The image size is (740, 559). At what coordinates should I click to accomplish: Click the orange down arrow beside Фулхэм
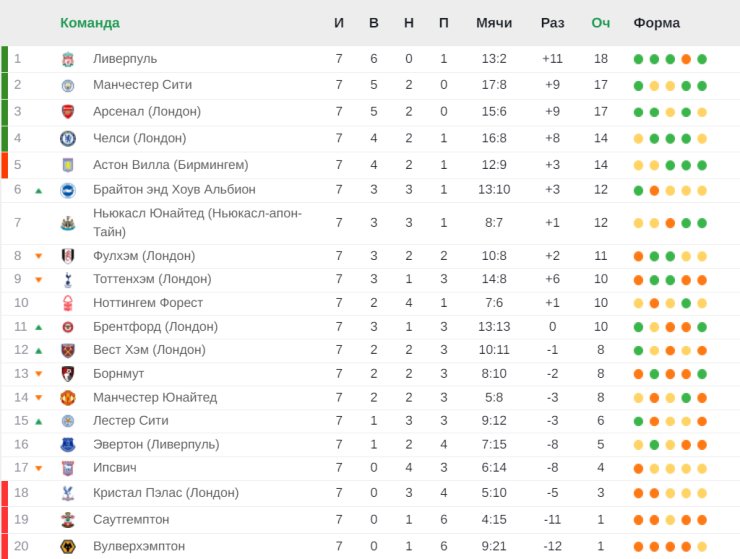39,256
